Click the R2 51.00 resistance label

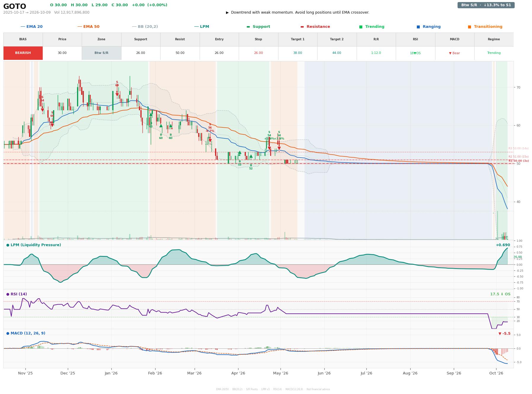[518, 157]
